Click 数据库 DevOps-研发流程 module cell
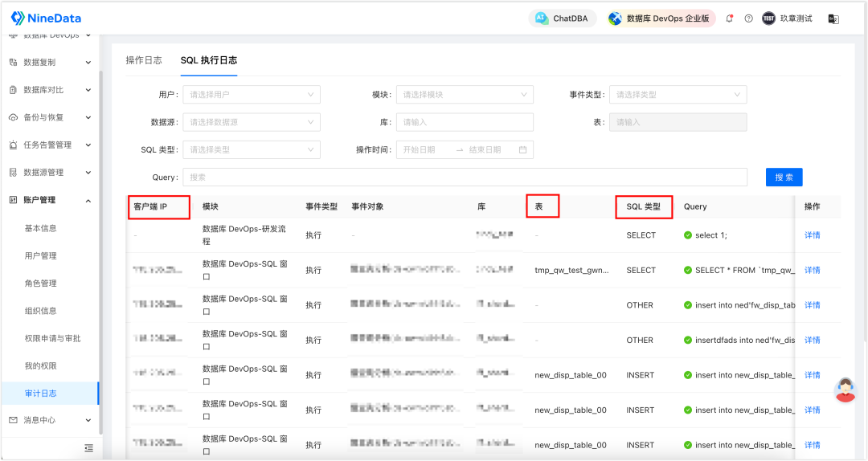 (244, 235)
